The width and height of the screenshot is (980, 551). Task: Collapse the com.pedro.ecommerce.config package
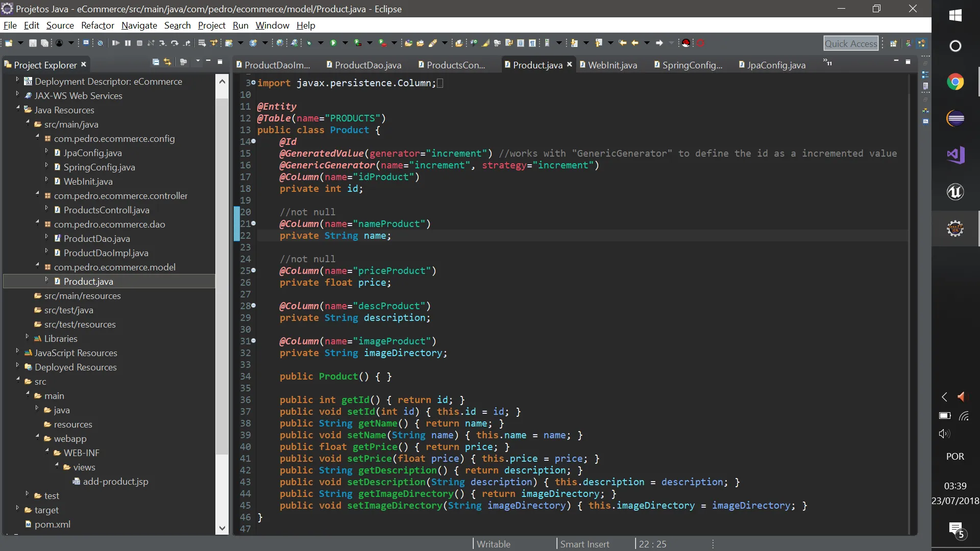point(37,137)
